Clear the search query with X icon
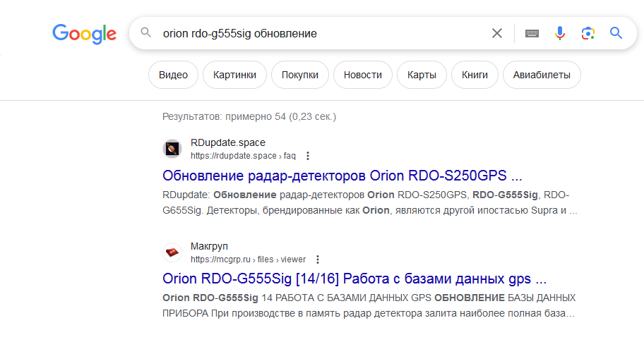The width and height of the screenshot is (644, 342). click(497, 33)
